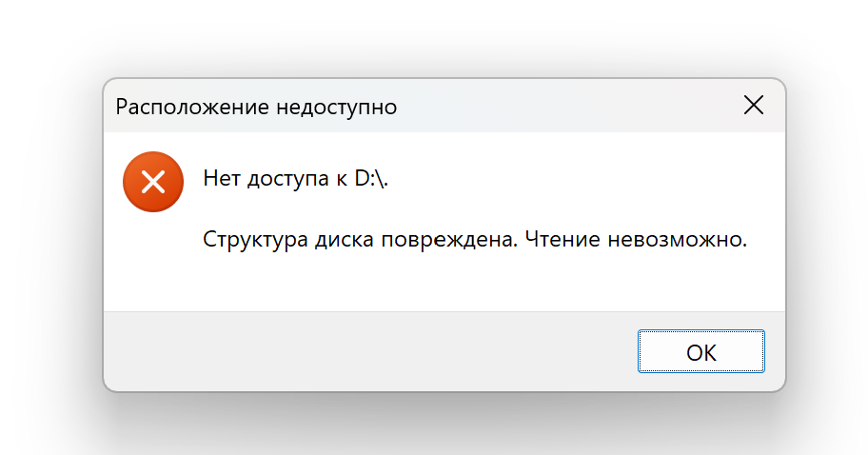Click the white cross inside the error circle
868x455 pixels.
152,182
